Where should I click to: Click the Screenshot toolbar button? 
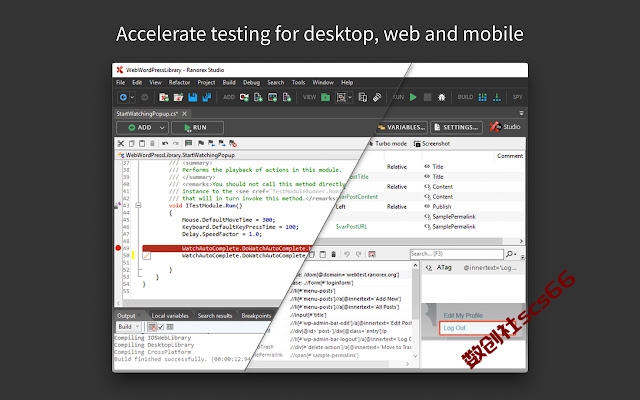432,144
